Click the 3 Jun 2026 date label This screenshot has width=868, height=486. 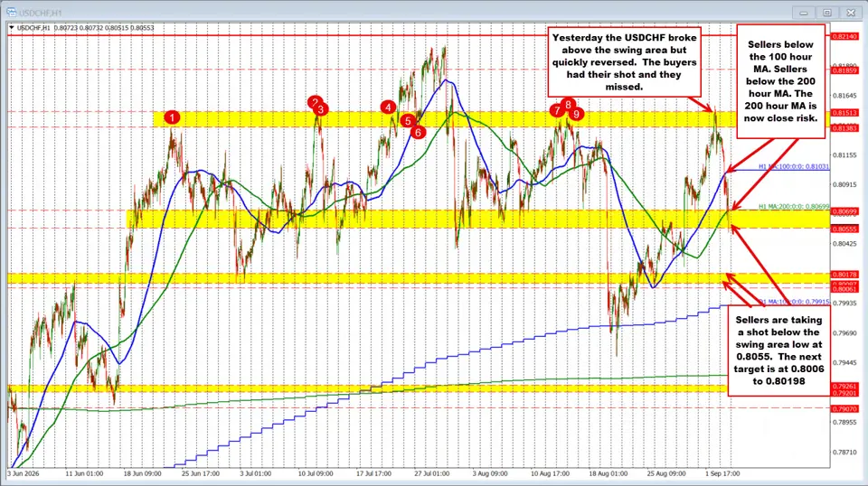[x=24, y=474]
